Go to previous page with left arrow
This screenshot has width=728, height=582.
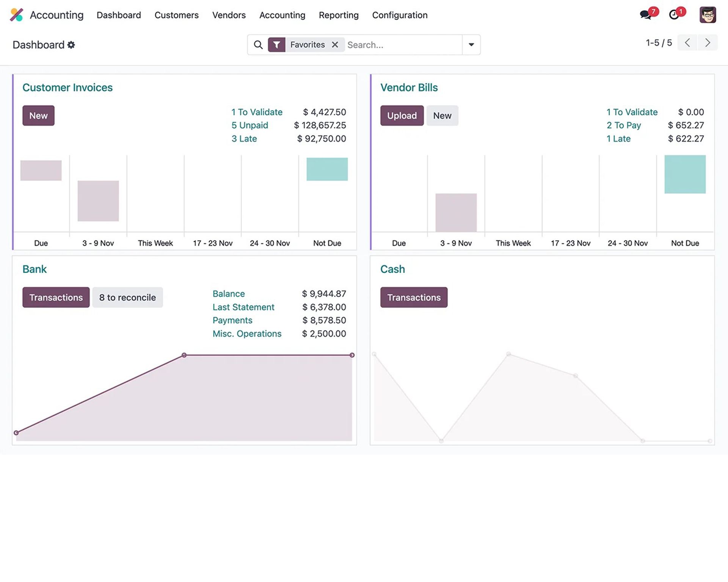point(687,42)
